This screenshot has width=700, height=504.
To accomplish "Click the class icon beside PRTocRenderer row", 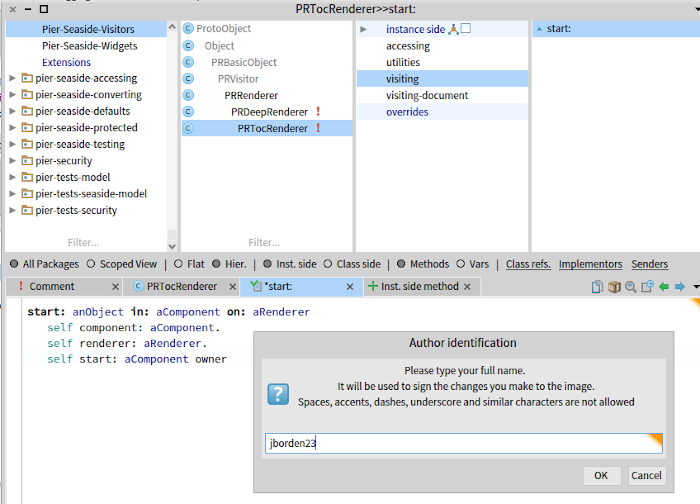I will tap(188, 128).
